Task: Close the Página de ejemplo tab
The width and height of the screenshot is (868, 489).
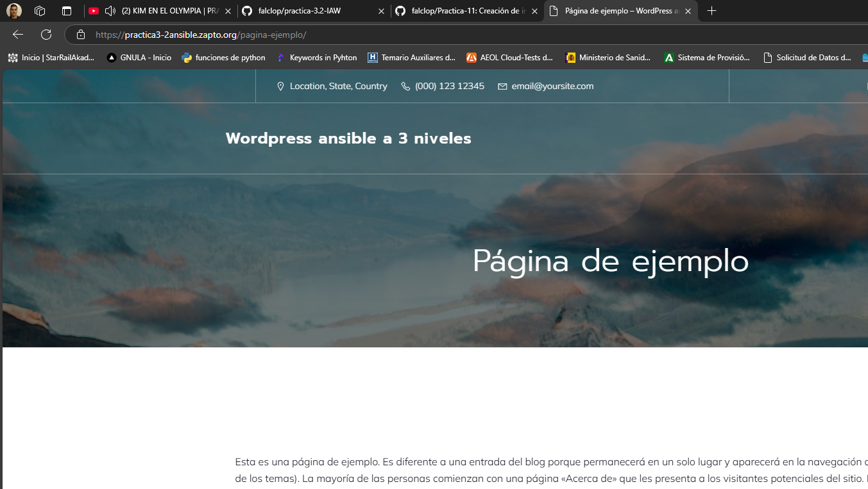Action: pyautogui.click(x=688, y=11)
